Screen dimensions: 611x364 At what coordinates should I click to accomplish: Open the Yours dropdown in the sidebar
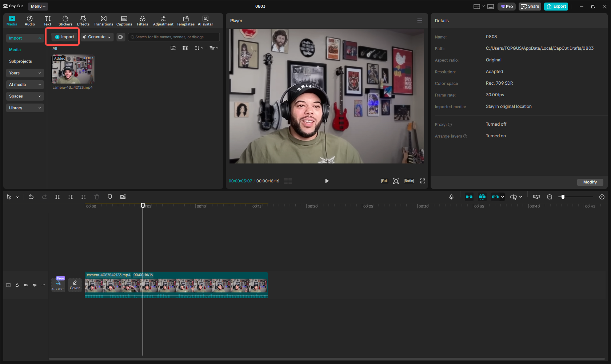25,73
